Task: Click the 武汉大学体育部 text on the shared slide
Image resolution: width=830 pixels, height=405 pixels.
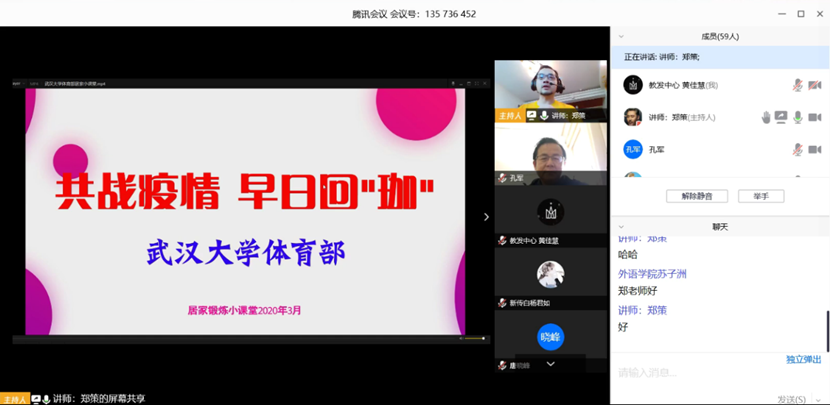Action: [x=246, y=253]
